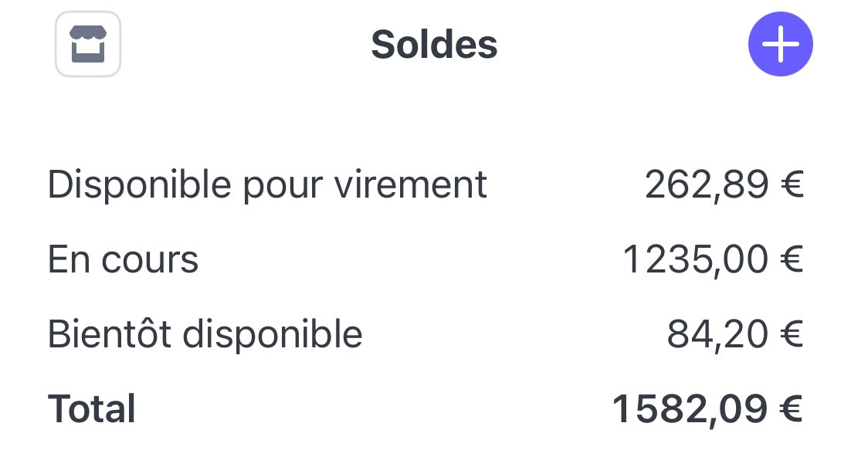Select the number 84,20
Viewport: 868px width, 467px height.
click(717, 334)
